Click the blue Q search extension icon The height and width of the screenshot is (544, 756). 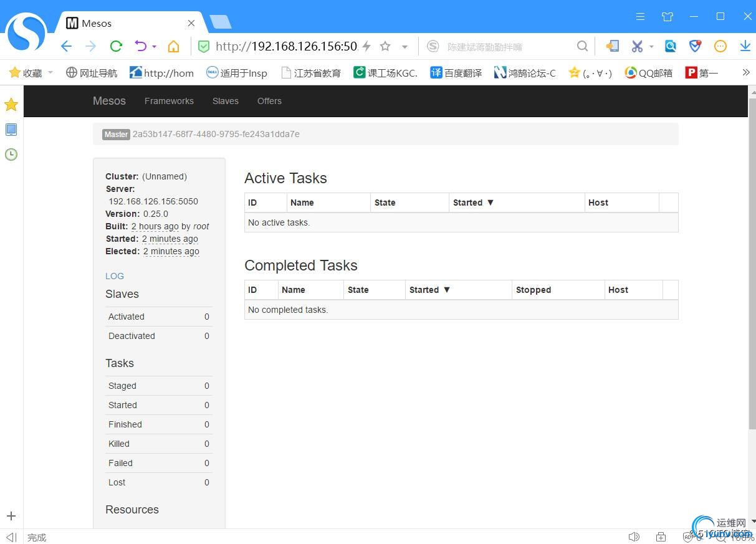click(x=671, y=46)
